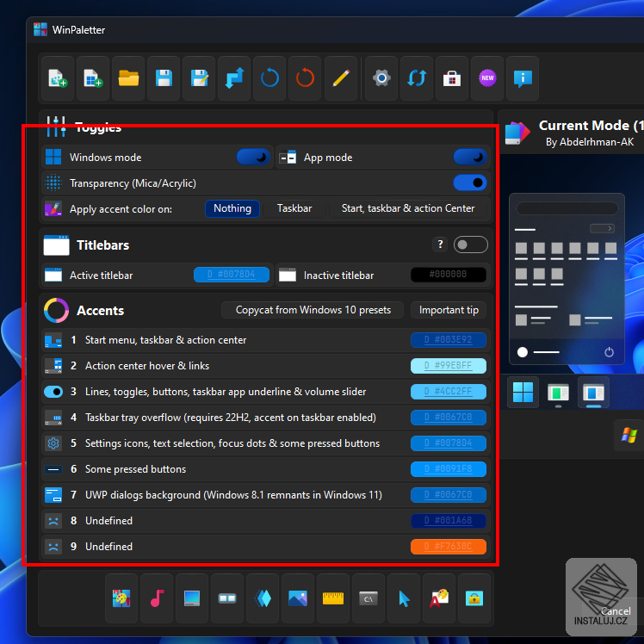Viewport: 644px width, 644px height.
Task: Click the Start button in the preview taskbar
Action: [523, 393]
